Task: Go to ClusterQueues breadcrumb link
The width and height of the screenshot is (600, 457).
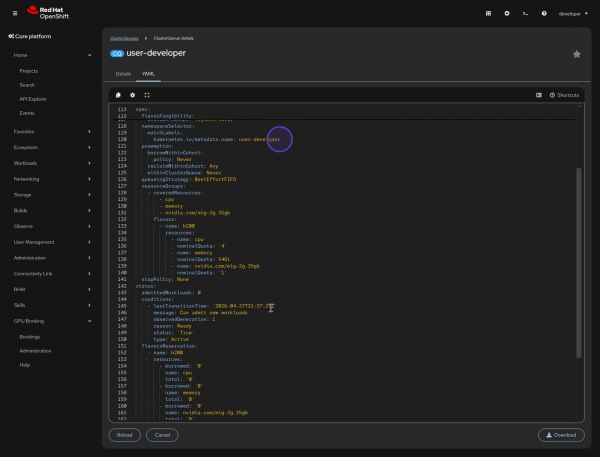Action: click(x=124, y=38)
